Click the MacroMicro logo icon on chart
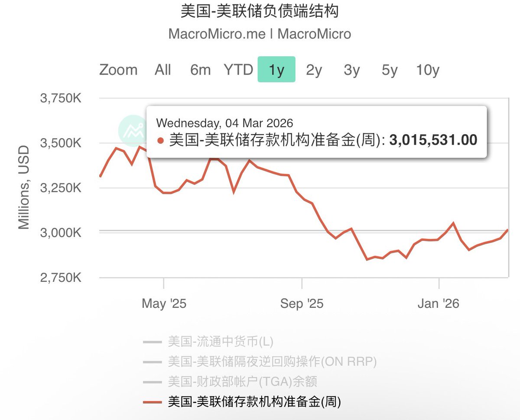The width and height of the screenshot is (520, 420). tap(133, 130)
